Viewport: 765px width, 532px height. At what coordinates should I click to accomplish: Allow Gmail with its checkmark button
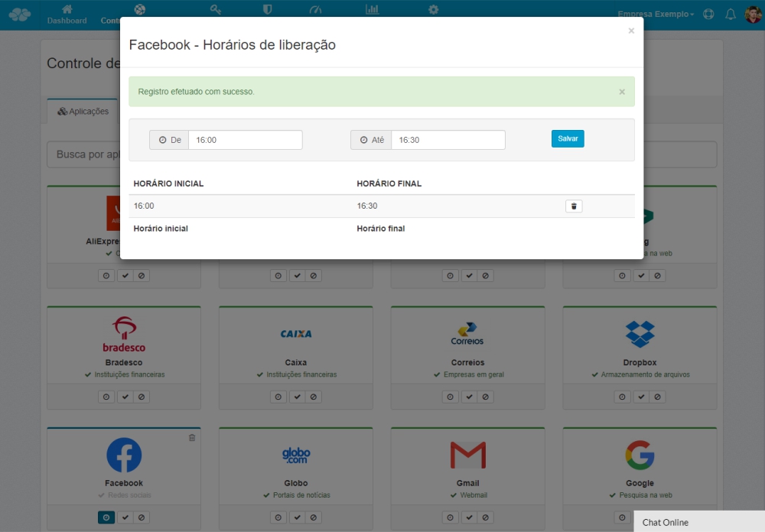pyautogui.click(x=470, y=517)
